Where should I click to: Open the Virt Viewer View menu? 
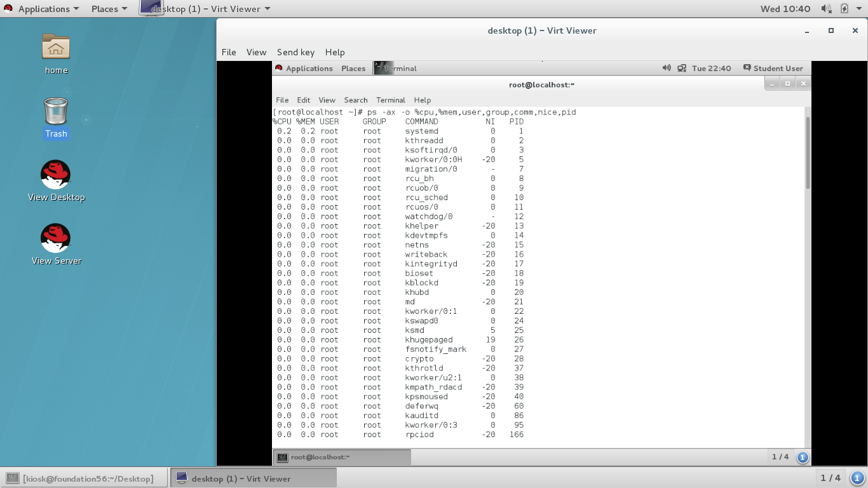coord(256,52)
